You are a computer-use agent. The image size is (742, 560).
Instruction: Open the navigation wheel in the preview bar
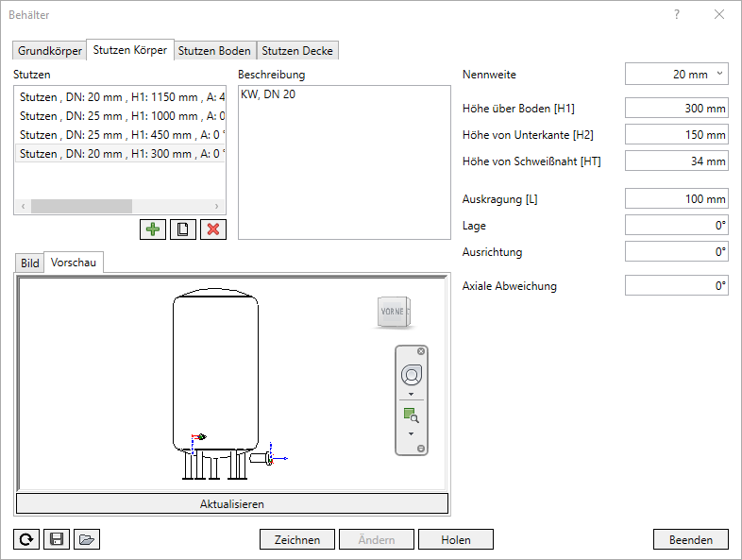(x=412, y=375)
